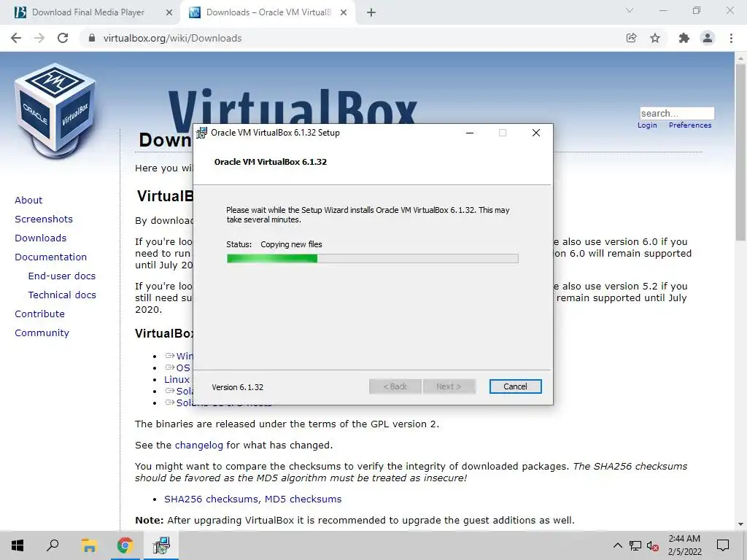The width and height of the screenshot is (747, 560).
Task: Open Contribute in the sidebar
Action: tap(39, 314)
